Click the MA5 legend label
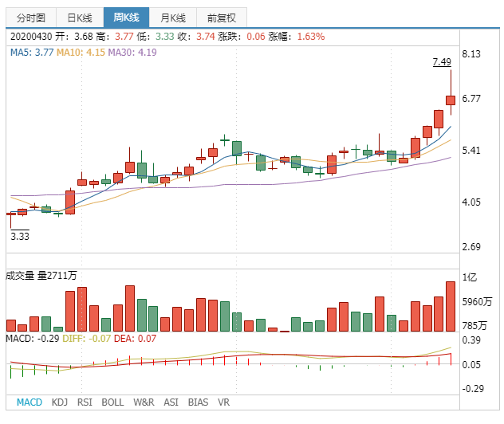 coord(32,53)
